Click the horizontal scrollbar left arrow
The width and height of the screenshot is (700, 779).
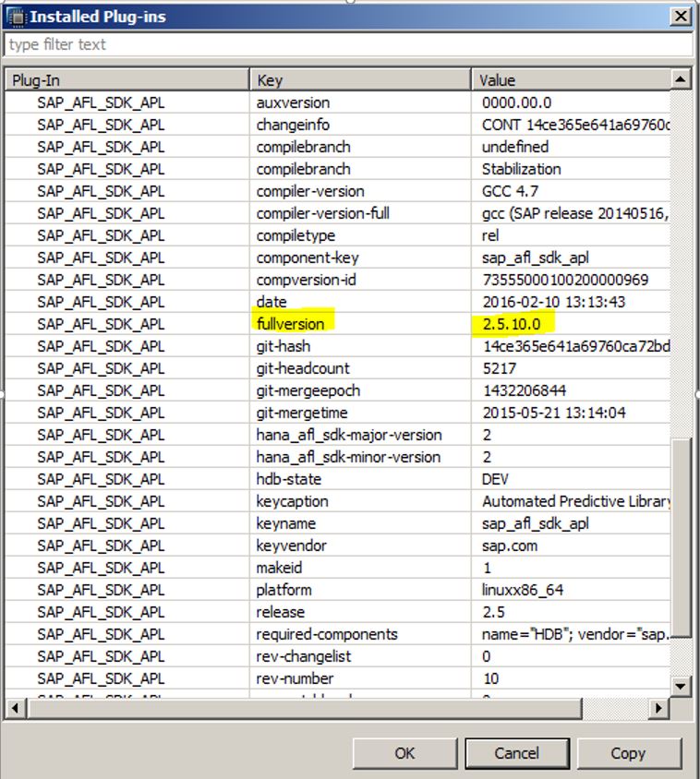16,708
